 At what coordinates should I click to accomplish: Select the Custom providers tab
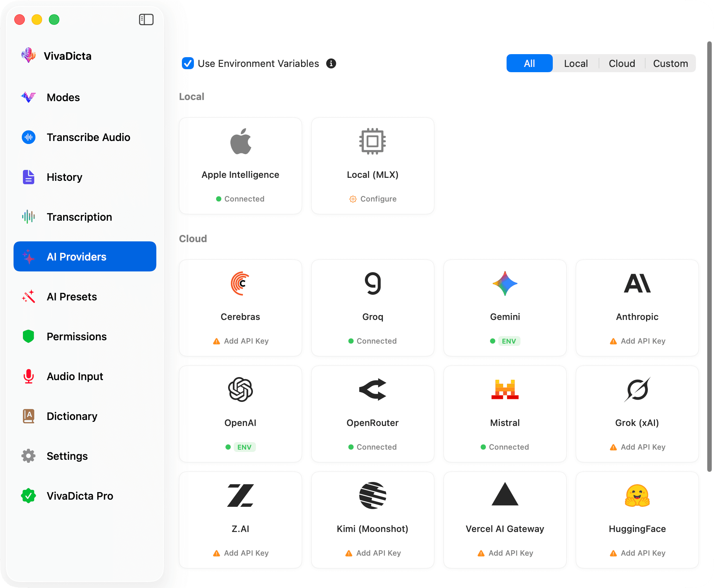click(670, 63)
